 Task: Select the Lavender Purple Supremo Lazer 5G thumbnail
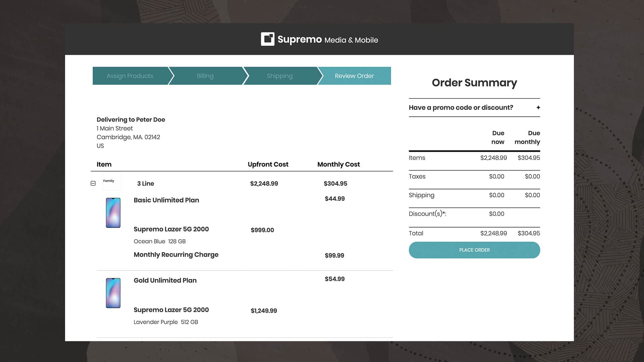113,292
